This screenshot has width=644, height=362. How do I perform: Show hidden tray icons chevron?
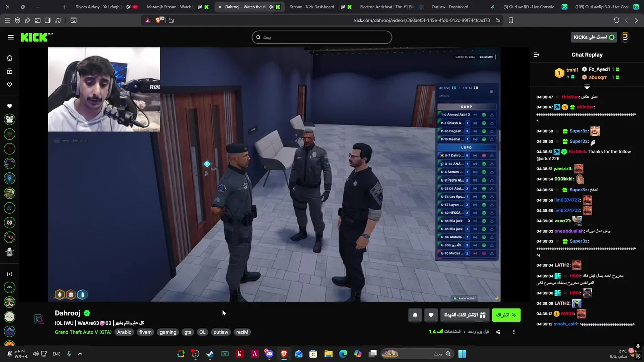point(79,354)
